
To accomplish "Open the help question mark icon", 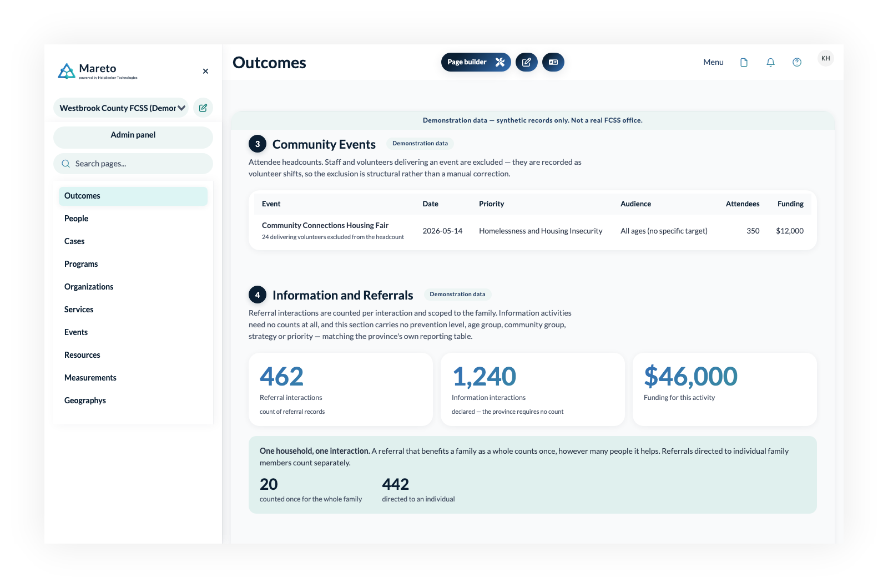I will click(797, 62).
